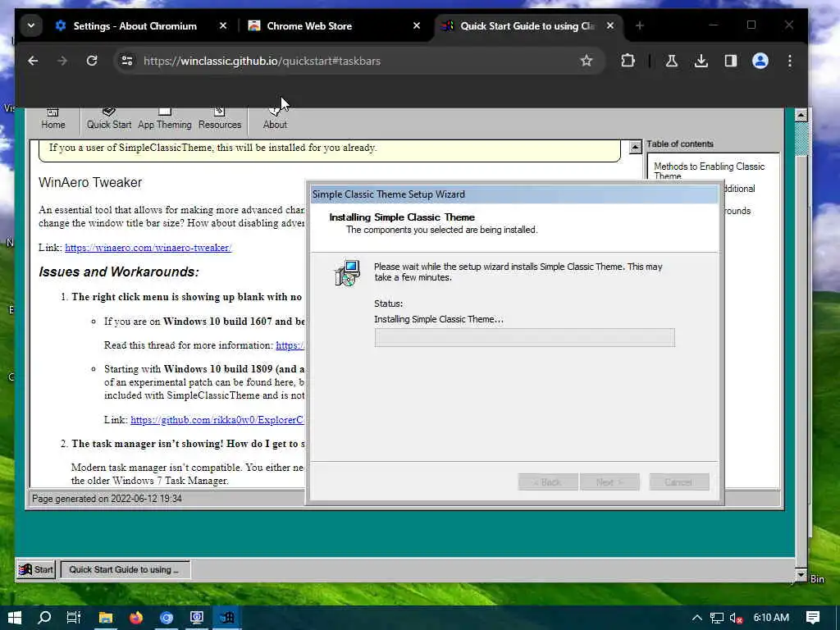Select the Quick Start Guide tab
The height and width of the screenshot is (630, 840).
[x=527, y=25]
